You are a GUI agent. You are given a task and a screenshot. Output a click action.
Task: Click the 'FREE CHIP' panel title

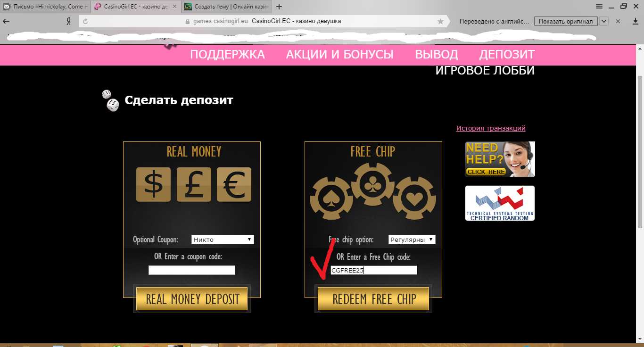(x=373, y=152)
